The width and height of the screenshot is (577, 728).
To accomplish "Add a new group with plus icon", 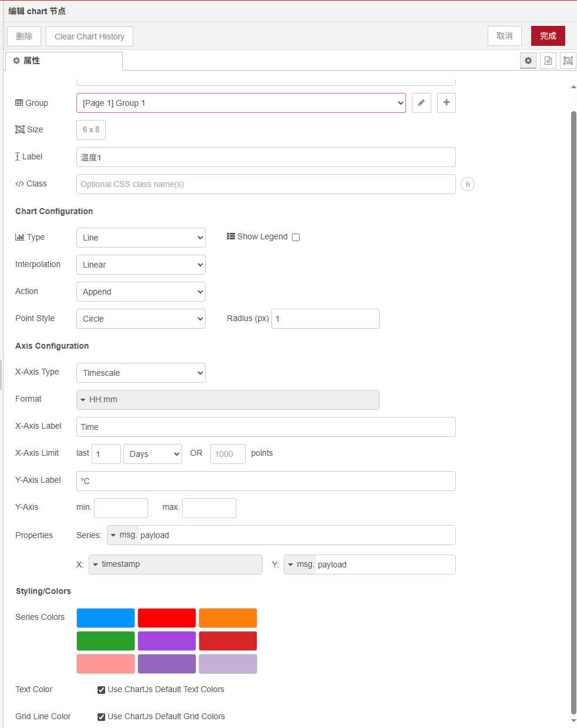I will (447, 103).
